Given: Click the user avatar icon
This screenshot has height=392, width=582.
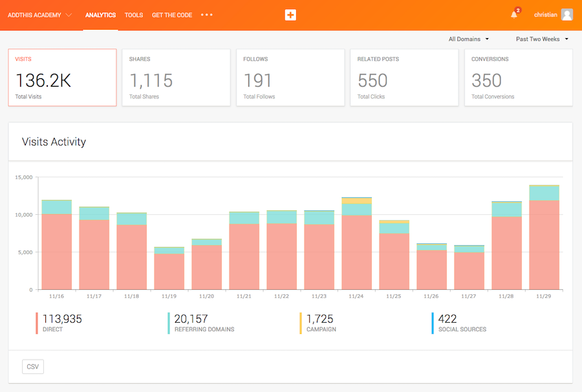Looking at the screenshot, I should (x=567, y=15).
